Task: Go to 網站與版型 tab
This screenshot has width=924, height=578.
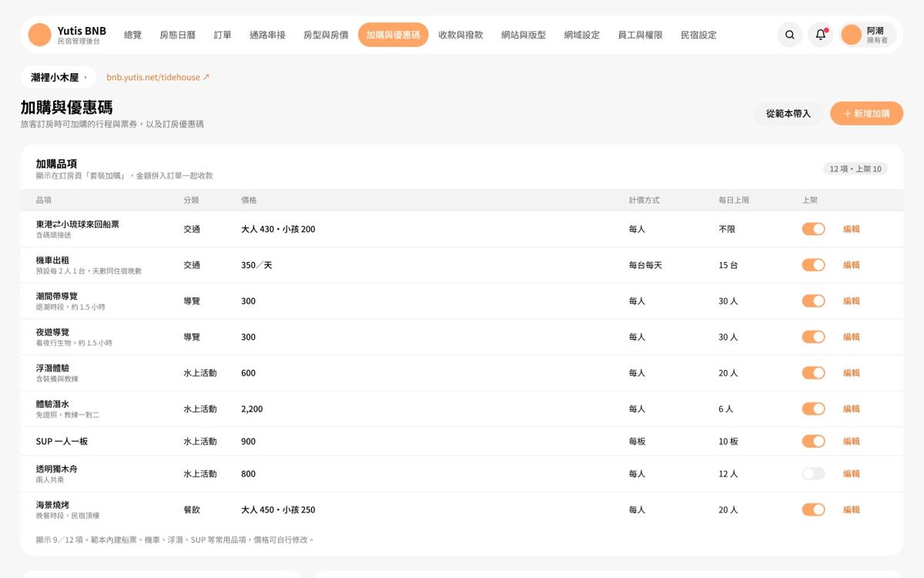Action: click(524, 35)
